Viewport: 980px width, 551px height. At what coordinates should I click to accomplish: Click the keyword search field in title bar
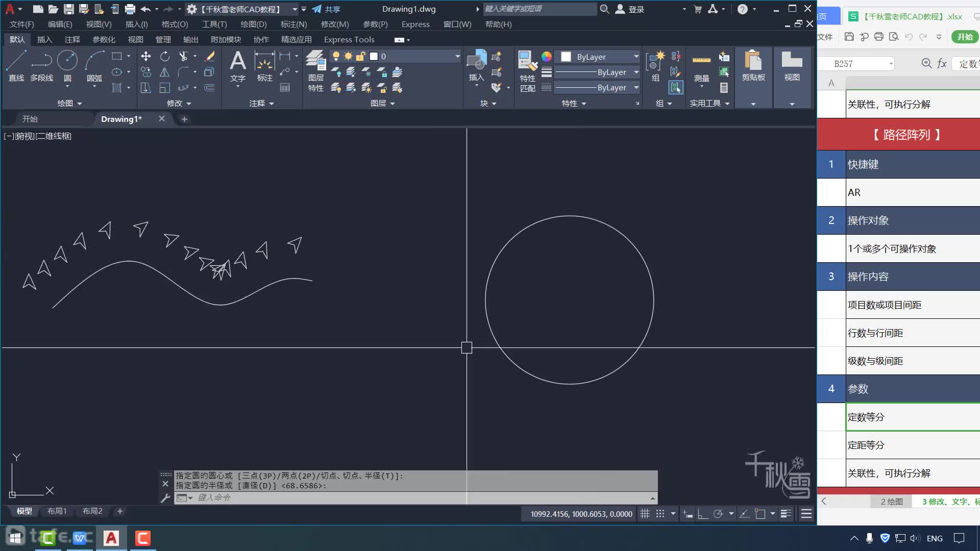pyautogui.click(x=539, y=9)
